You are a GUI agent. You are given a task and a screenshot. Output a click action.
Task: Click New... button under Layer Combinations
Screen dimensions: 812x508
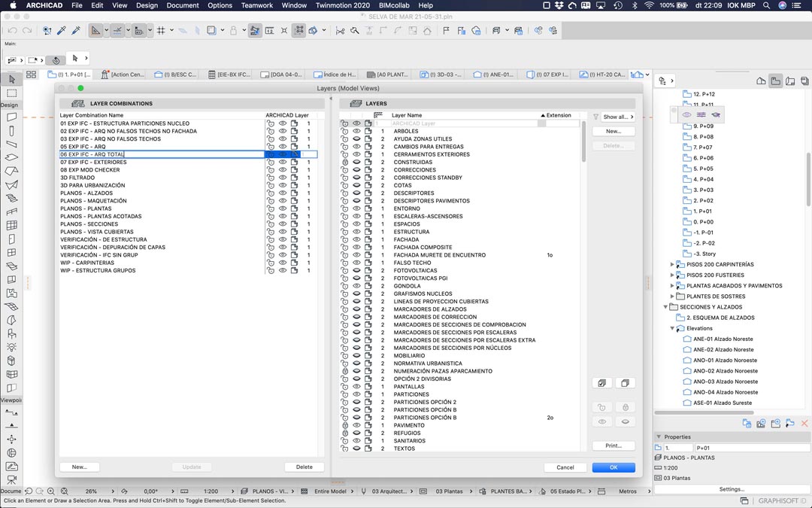[80, 467]
